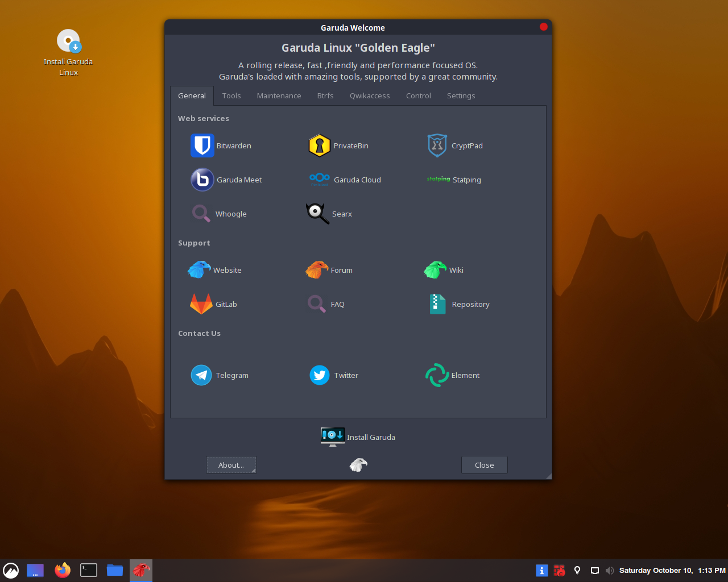Open the Searx search service
The width and height of the screenshot is (728, 582).
329,214
